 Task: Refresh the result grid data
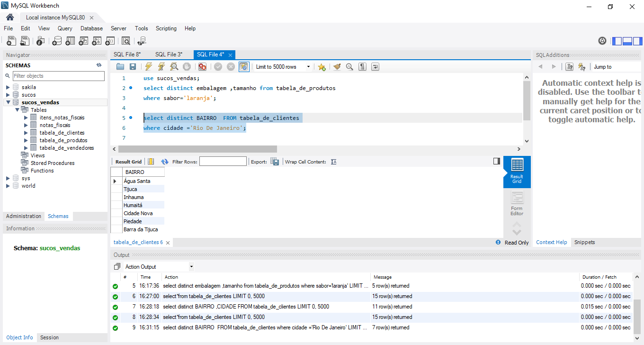coord(165,162)
